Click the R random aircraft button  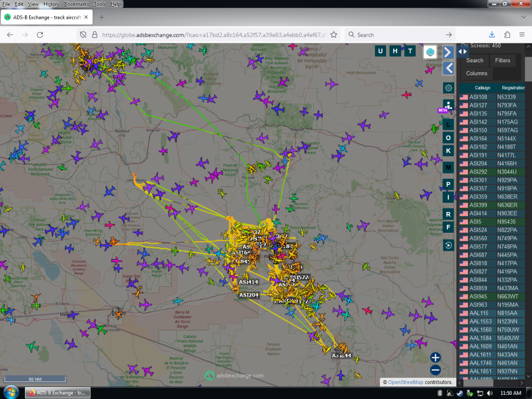pos(448,215)
